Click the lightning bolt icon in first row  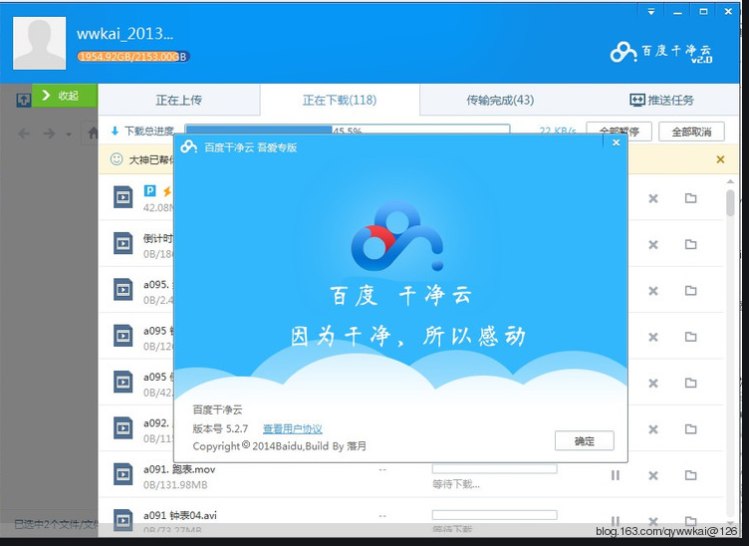click(x=167, y=192)
